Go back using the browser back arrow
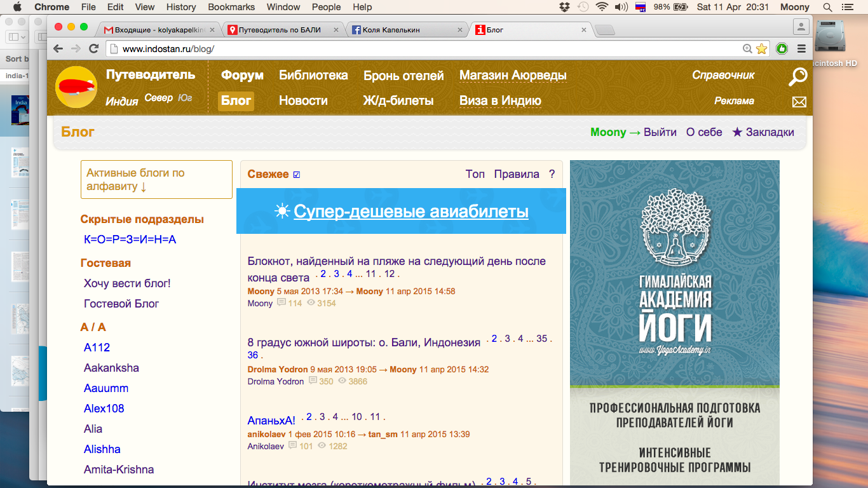This screenshot has height=488, width=868. pos(58,49)
